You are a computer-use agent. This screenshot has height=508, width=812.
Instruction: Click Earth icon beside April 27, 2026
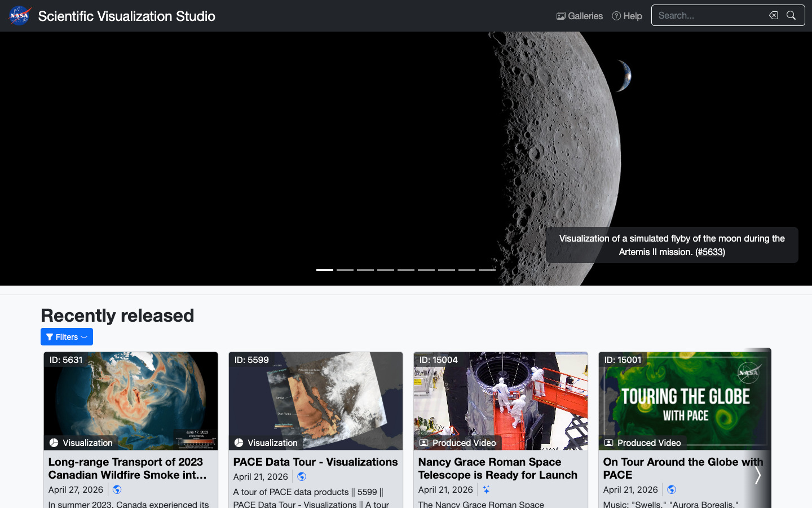click(117, 490)
